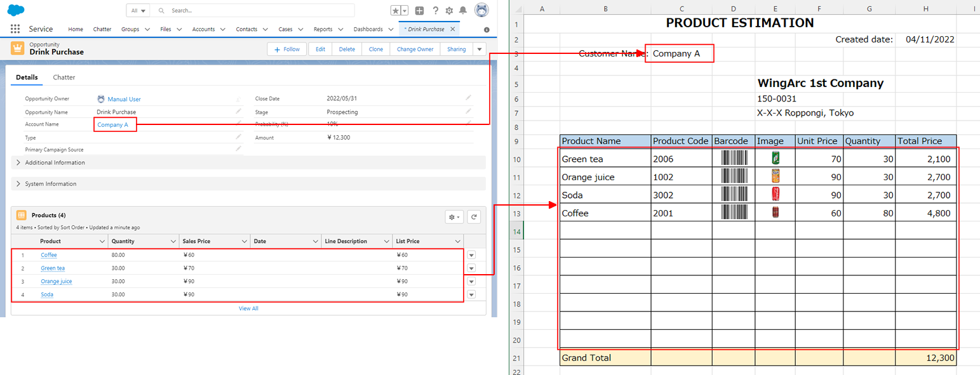Click View All in Products list
This screenshot has width=980, height=375.
[248, 308]
